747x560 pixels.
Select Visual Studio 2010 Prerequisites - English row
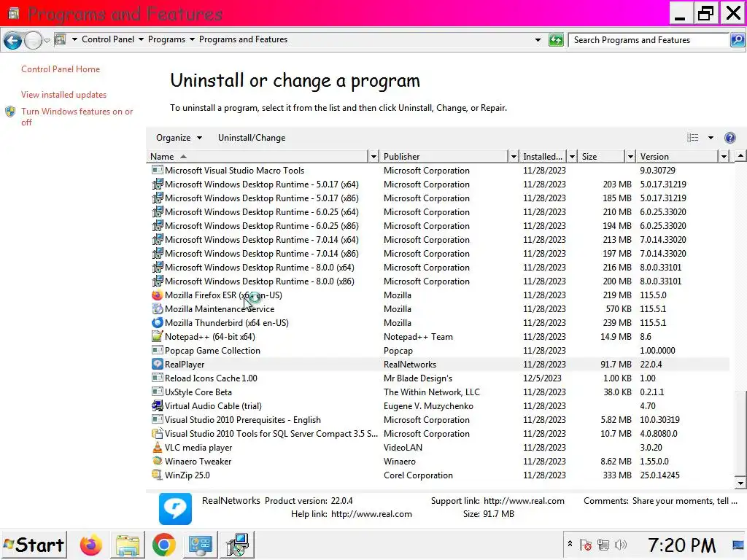438,420
